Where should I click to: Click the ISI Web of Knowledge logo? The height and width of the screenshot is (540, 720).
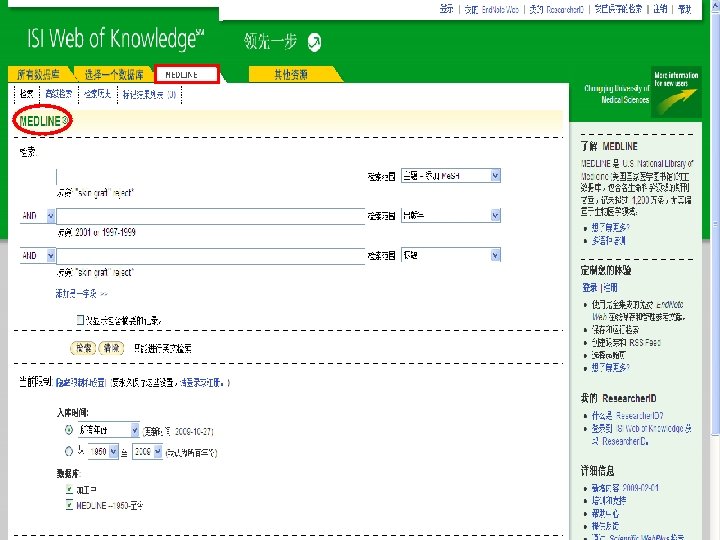point(116,39)
